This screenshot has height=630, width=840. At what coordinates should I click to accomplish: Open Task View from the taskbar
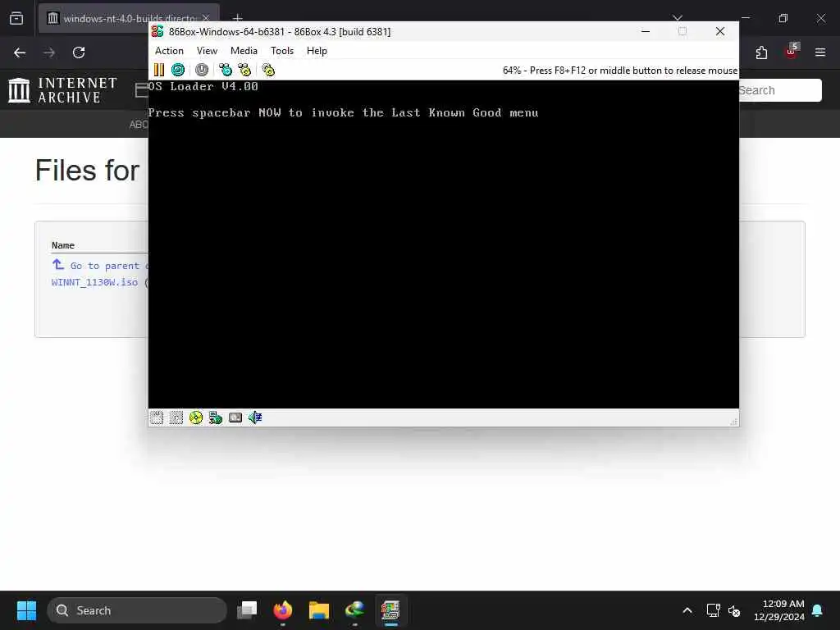[x=247, y=610]
